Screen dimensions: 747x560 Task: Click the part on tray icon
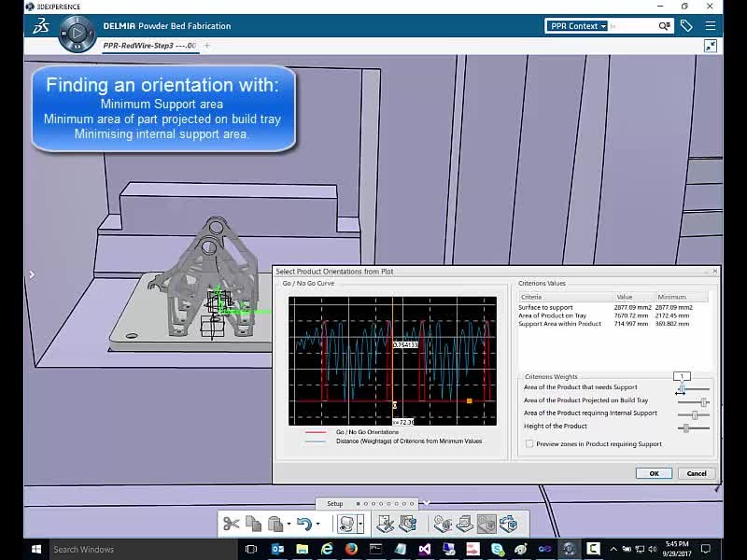465,524
